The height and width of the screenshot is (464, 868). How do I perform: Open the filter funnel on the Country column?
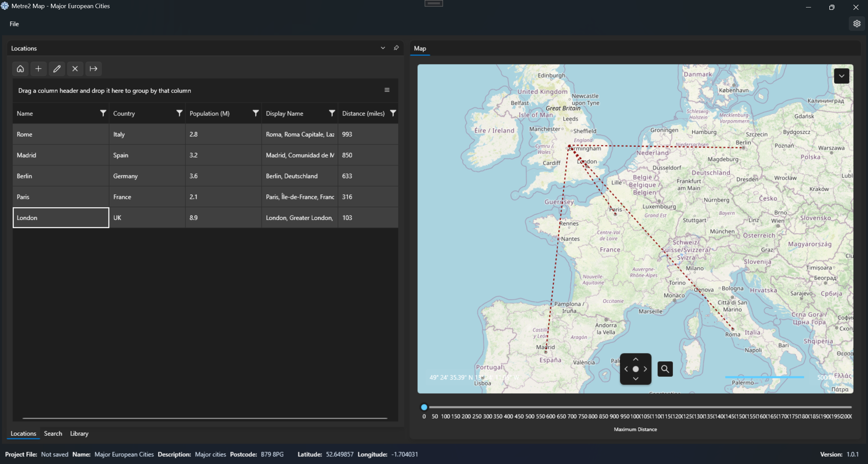pos(179,113)
